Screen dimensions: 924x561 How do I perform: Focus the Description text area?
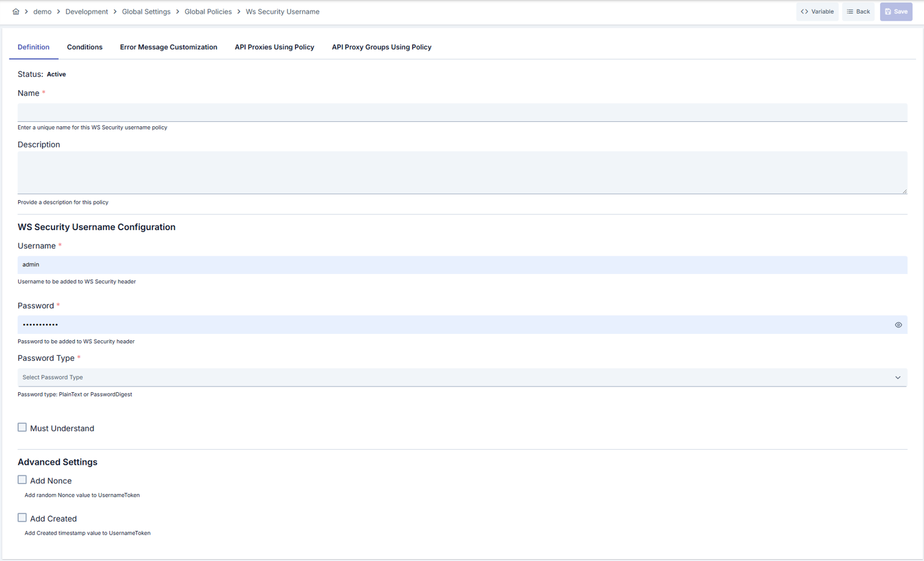pos(462,173)
